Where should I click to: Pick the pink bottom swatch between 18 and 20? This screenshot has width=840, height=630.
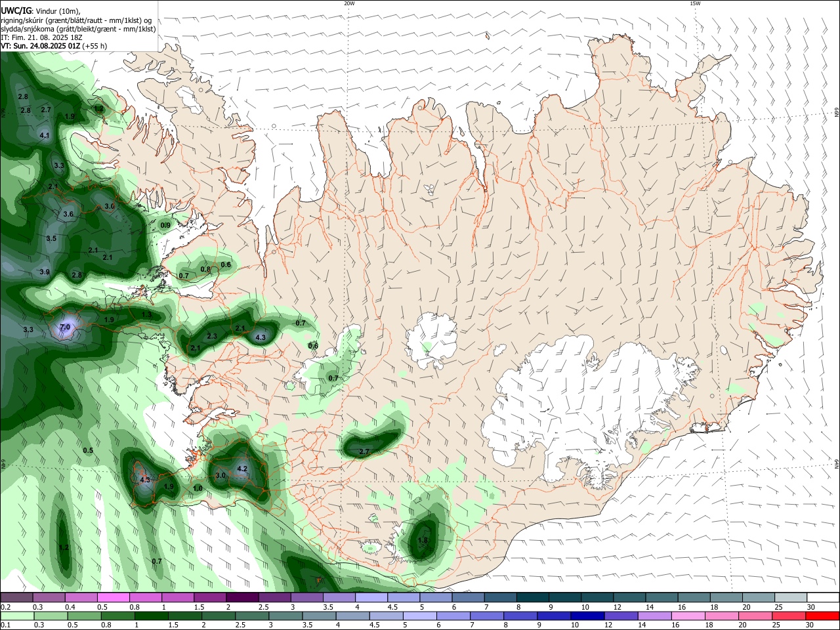[721, 616]
